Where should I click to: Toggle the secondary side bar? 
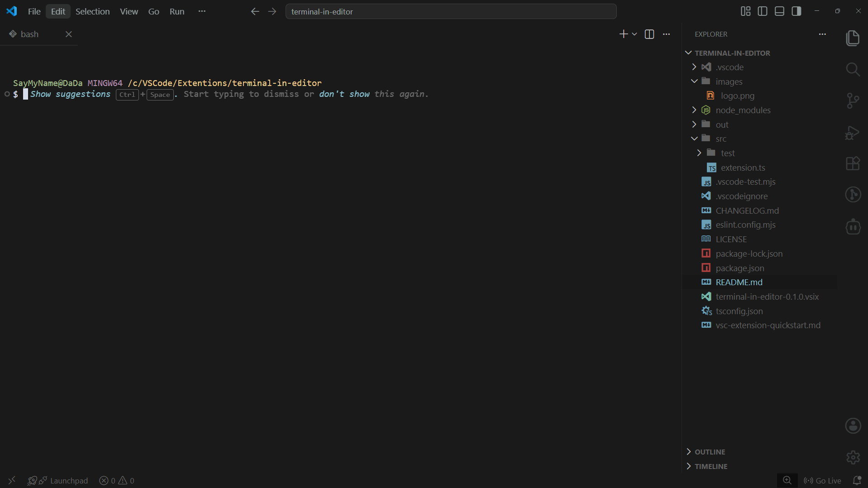coord(796,11)
